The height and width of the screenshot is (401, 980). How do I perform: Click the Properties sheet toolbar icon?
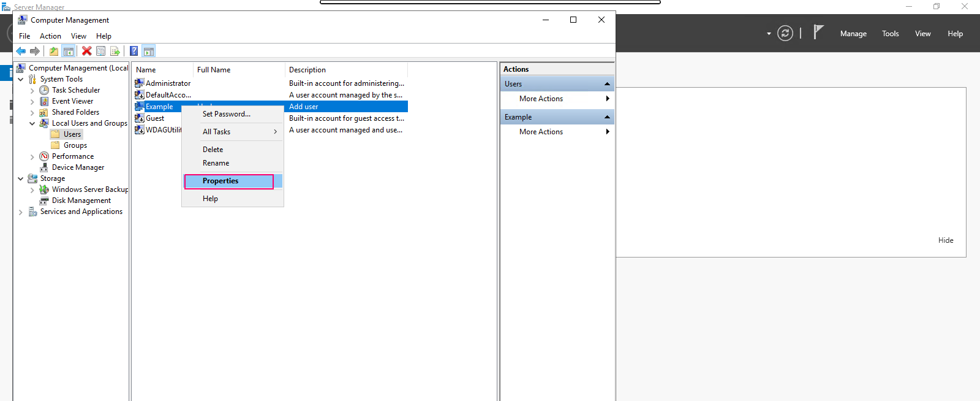tap(101, 51)
